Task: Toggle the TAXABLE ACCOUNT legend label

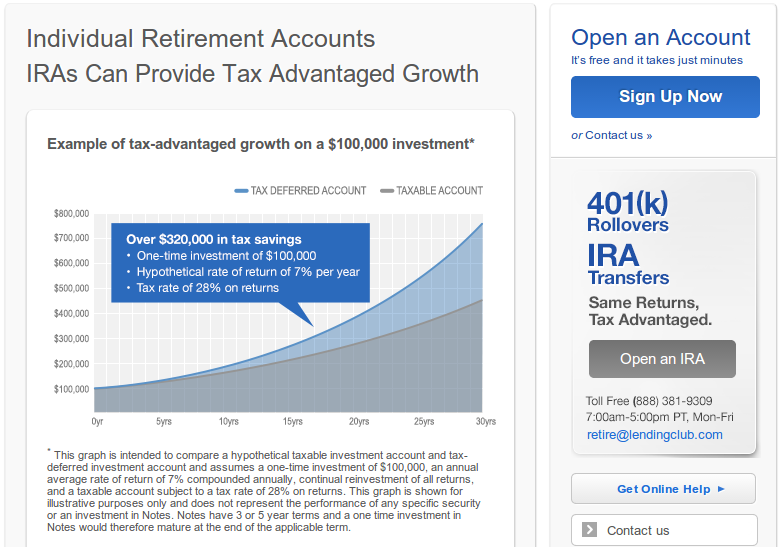Action: 439,191
